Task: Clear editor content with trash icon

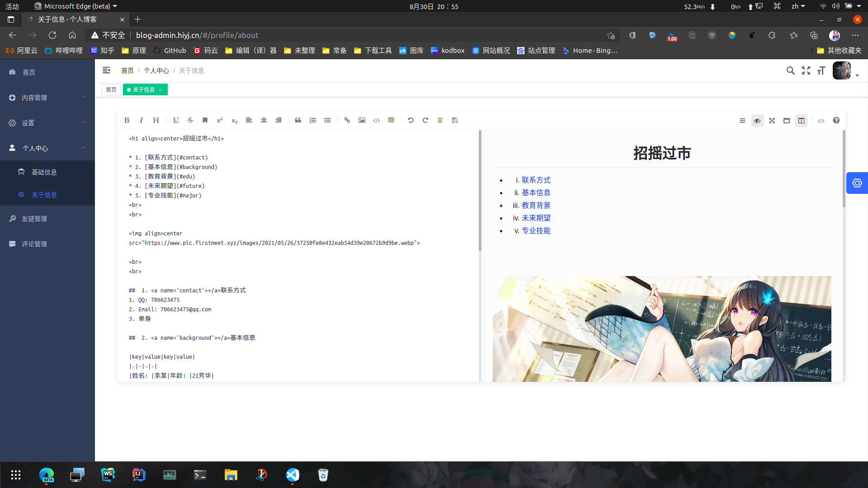Action: [440, 120]
